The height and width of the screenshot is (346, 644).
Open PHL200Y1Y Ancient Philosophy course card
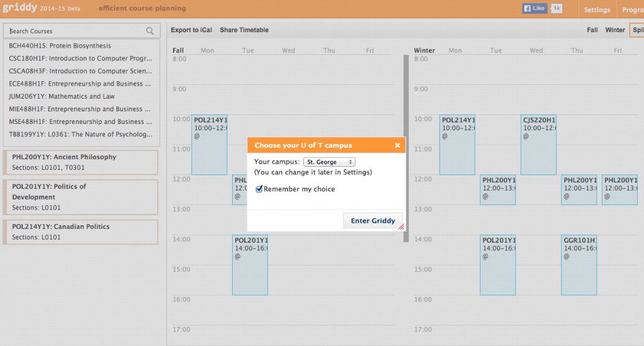point(80,162)
